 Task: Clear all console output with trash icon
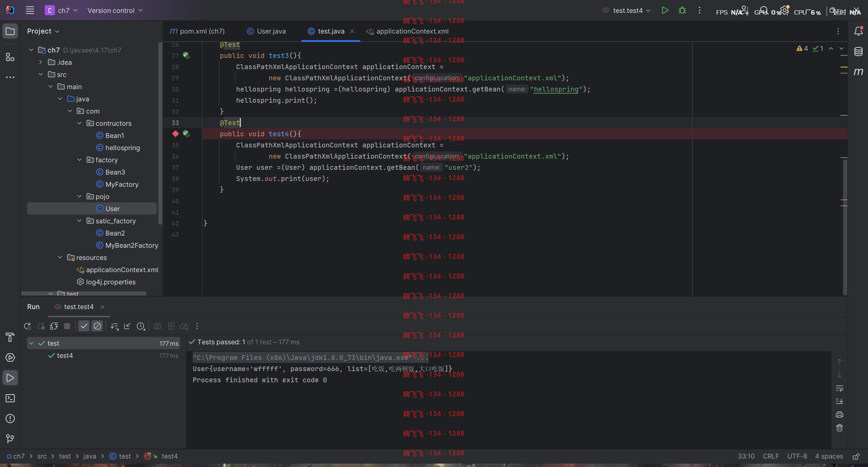(x=840, y=428)
